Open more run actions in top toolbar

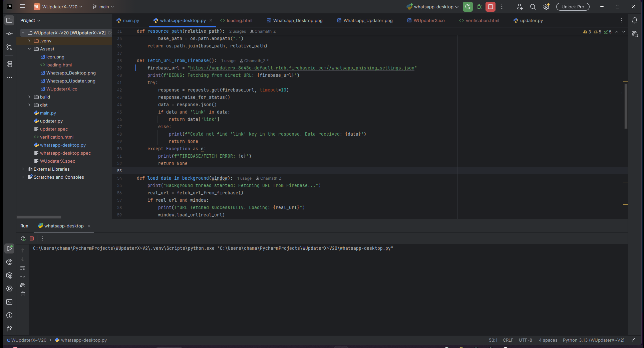(x=502, y=7)
